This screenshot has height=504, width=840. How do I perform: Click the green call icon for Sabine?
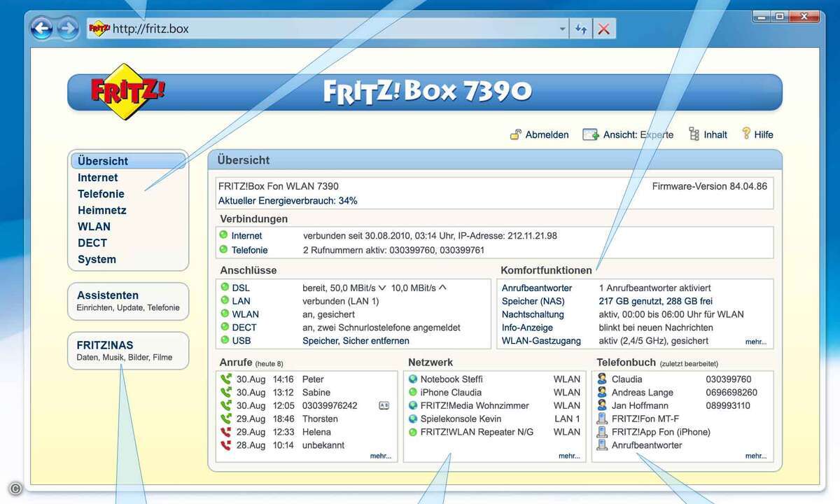click(x=226, y=392)
